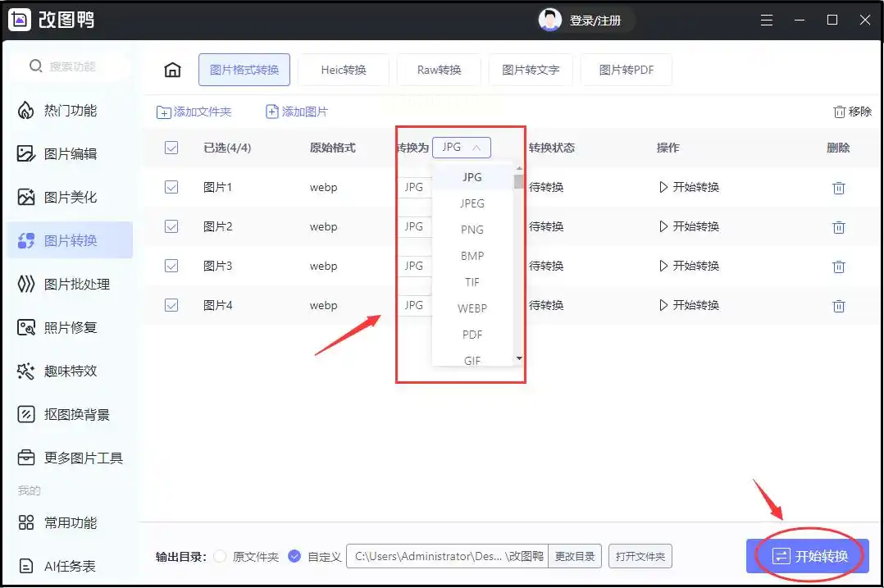Collapse the 转换为 JPG dropdown
Viewport: 884px width, 588px height.
(461, 148)
